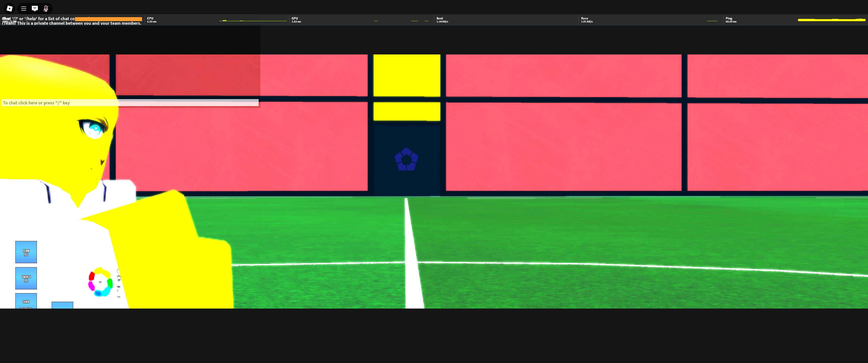Click the partially hidden blue ability tile
Viewport: 868px width, 363px height.
click(62, 305)
